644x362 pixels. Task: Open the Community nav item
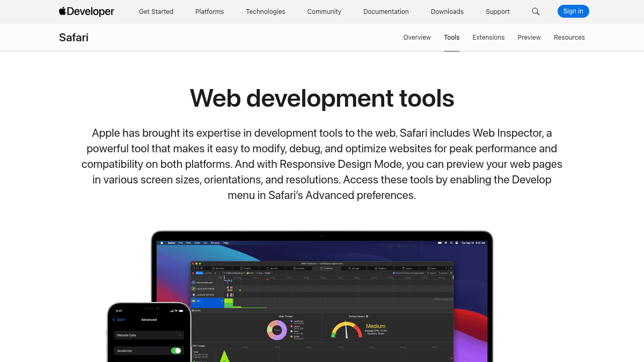coord(324,11)
